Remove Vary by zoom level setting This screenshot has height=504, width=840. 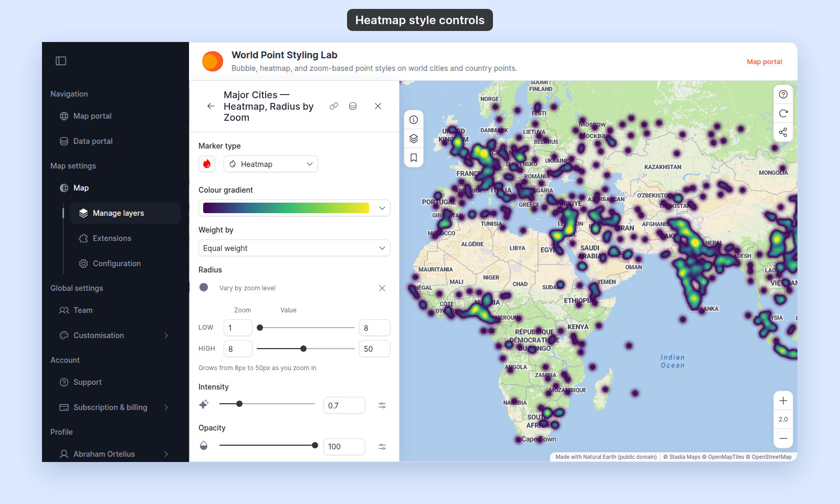click(x=382, y=288)
